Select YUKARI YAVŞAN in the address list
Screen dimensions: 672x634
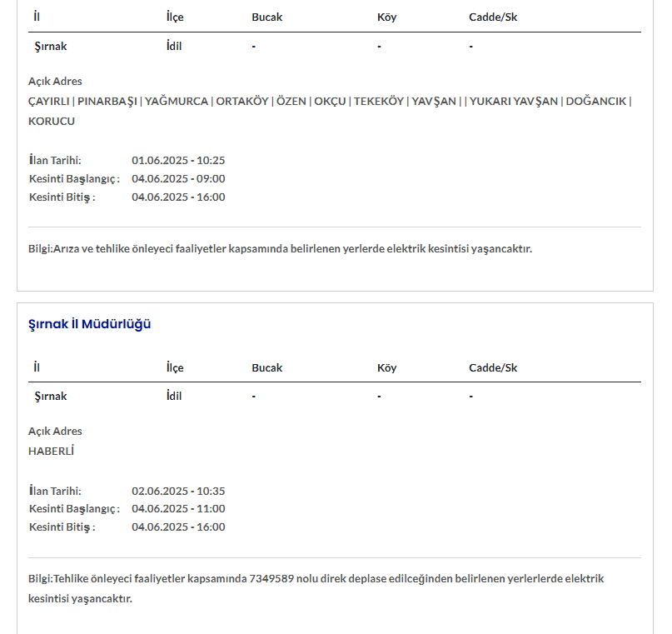coord(514,102)
